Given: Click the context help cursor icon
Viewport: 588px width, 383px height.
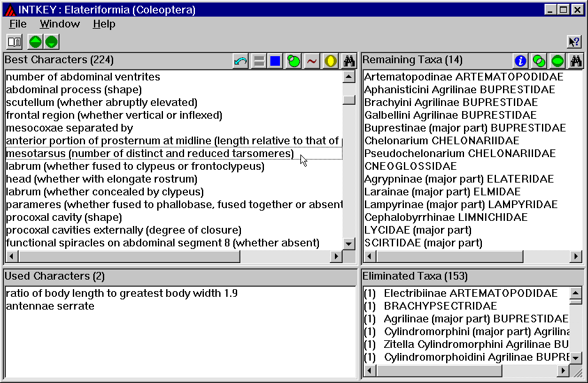Looking at the screenshot, I should click(x=574, y=41).
